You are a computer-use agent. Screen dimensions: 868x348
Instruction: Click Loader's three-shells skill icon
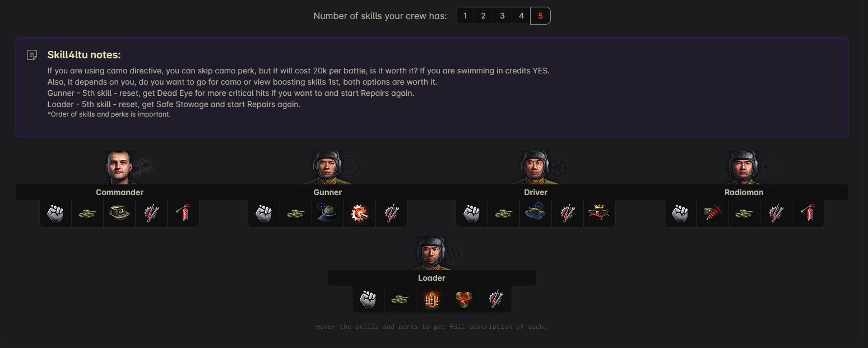[x=463, y=299]
